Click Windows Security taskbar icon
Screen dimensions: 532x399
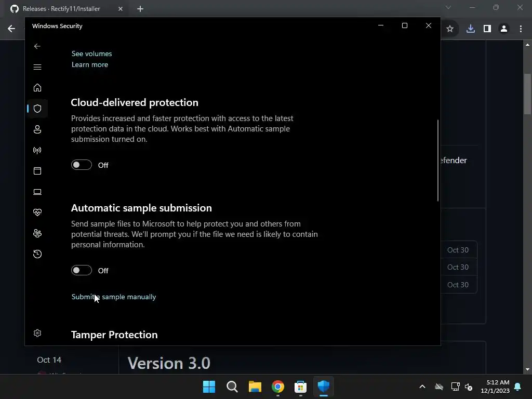coord(323,387)
